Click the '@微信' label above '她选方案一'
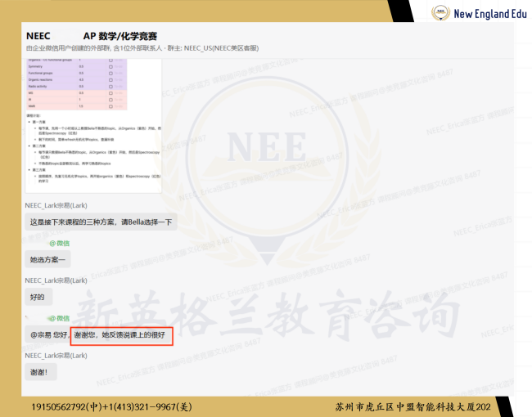This screenshot has height=417, width=532. point(60,243)
